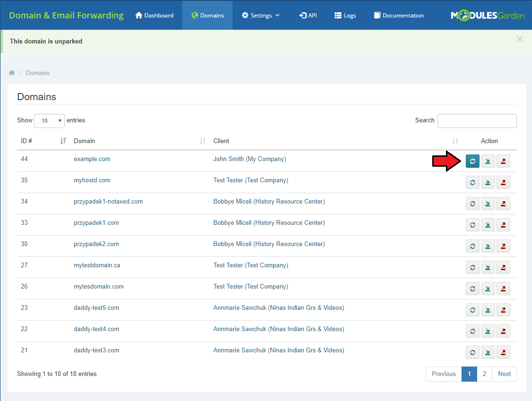Refresh the myhostd.com domain row
This screenshot has width=532, height=401.
pyautogui.click(x=472, y=182)
